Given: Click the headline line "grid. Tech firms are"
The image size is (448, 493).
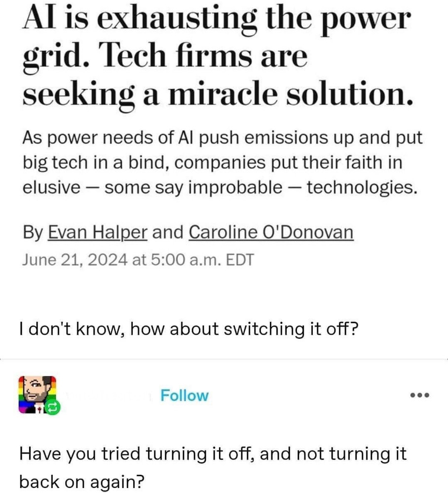Looking at the screenshot, I should click(165, 57).
